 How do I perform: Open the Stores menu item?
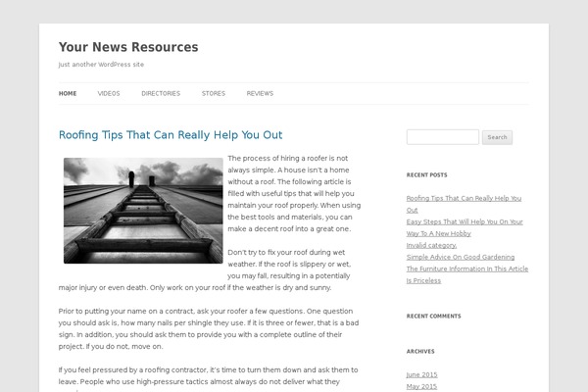[214, 93]
